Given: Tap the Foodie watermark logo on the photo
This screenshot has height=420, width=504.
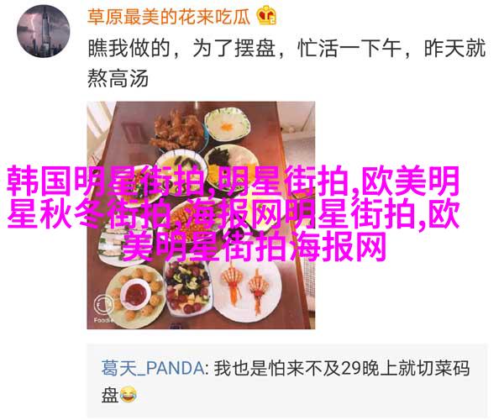Looking at the screenshot, I should (x=104, y=307).
